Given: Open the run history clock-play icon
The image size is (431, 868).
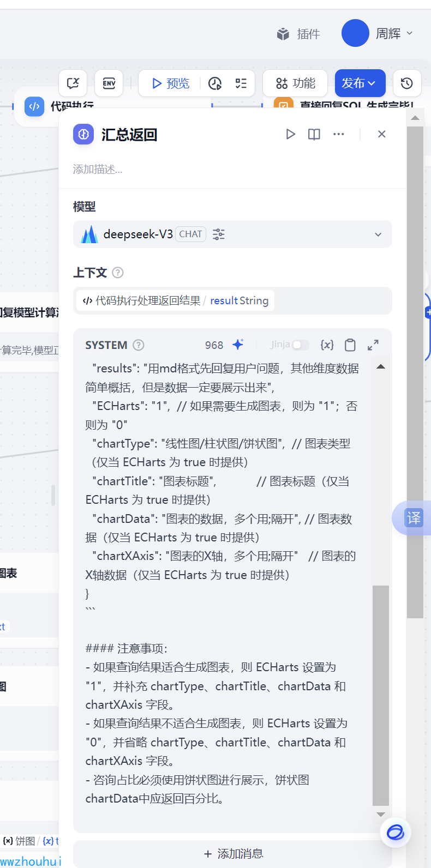Looking at the screenshot, I should [x=215, y=83].
